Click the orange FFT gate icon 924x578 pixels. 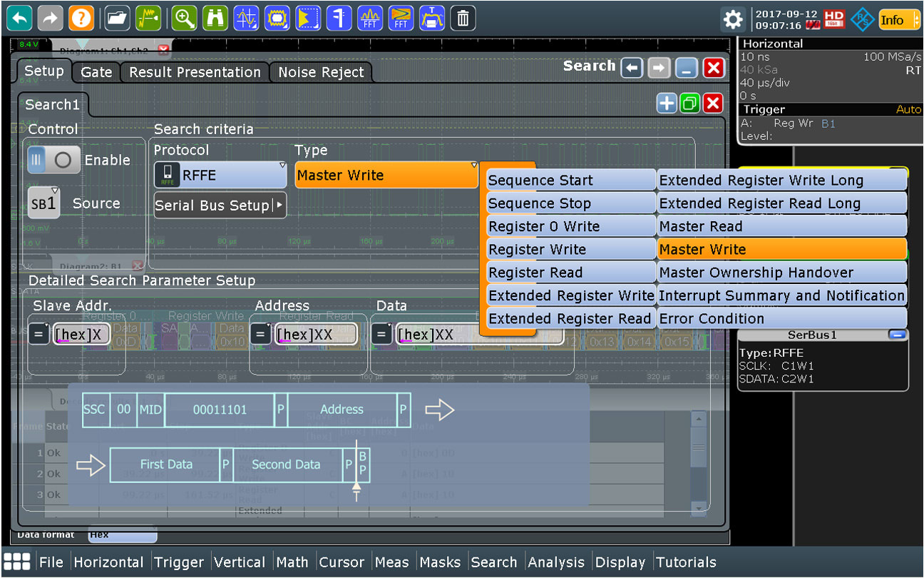[x=401, y=18]
